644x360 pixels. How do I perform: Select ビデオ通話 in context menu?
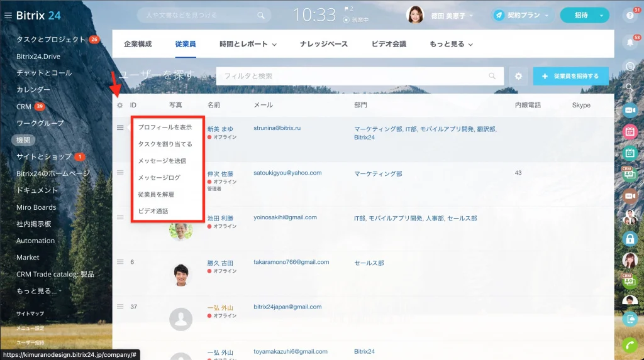click(153, 211)
